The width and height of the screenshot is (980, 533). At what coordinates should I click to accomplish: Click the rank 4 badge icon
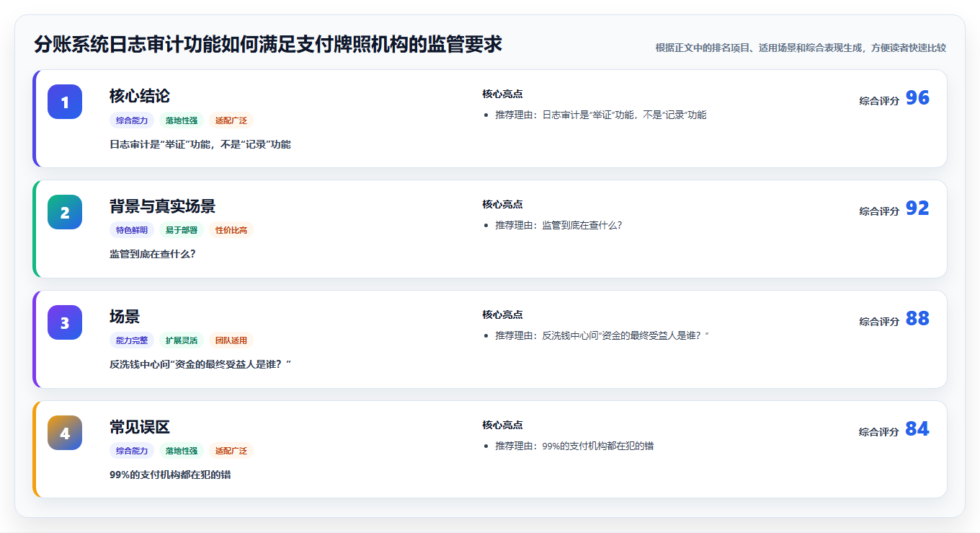tap(65, 433)
